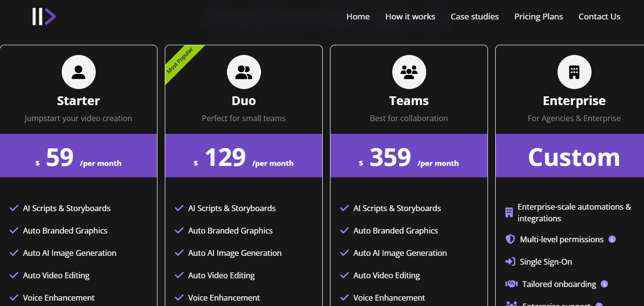Click the building icon beside Enterprise-scale automations

tap(508, 212)
